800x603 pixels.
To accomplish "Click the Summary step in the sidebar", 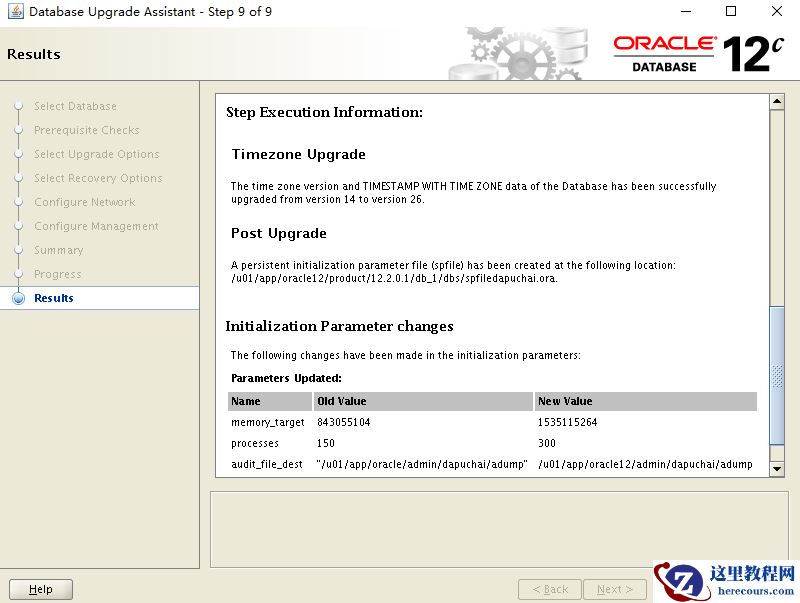I will tap(59, 250).
